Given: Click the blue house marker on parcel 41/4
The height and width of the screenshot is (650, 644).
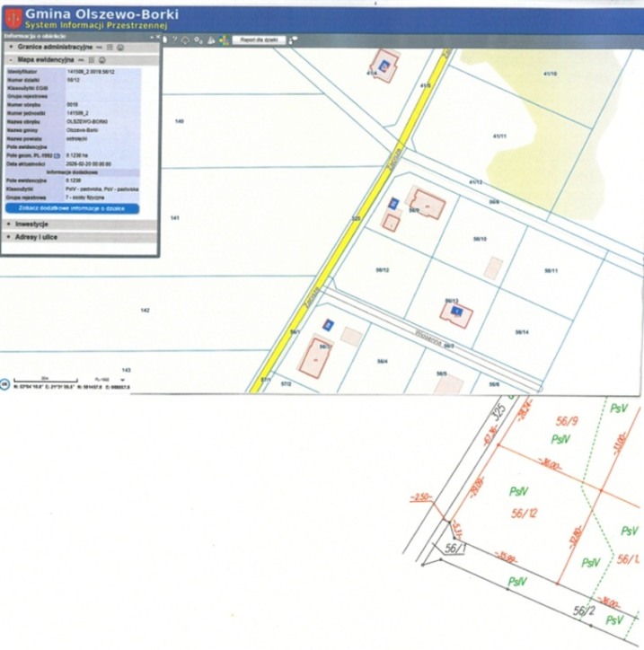Looking at the screenshot, I should coord(386,65).
